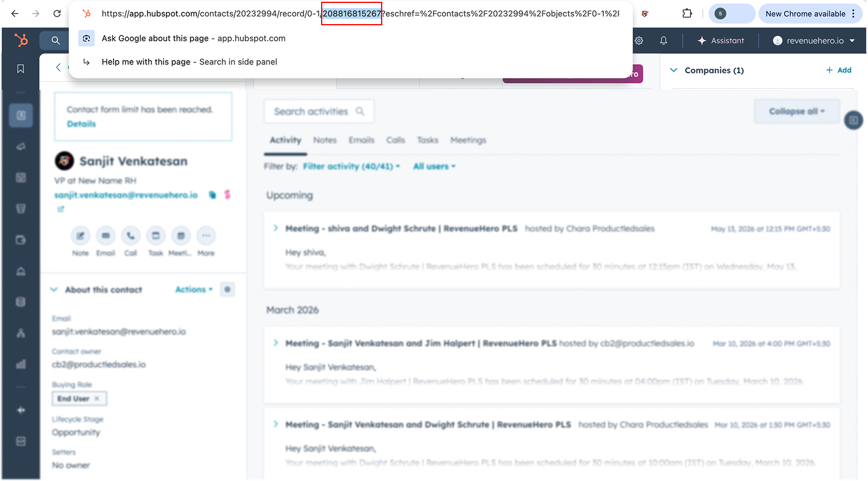Add a company with the Add link

click(839, 69)
